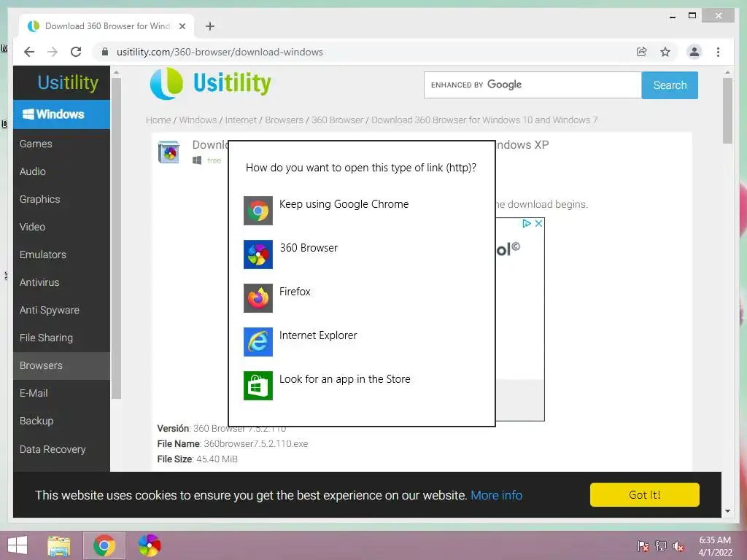Select Look for an app in the Store
This screenshot has height=560, width=747.
pos(344,379)
